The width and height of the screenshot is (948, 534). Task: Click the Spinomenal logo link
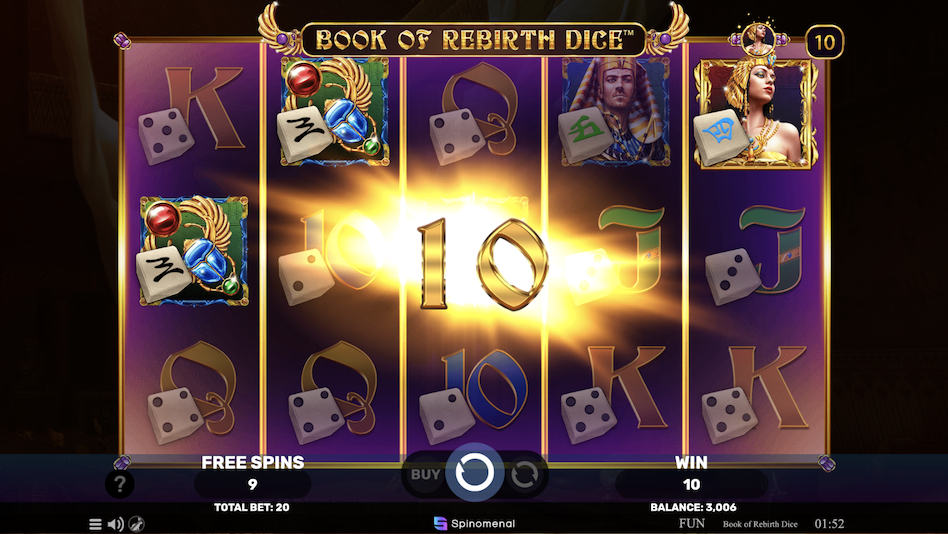(x=475, y=523)
